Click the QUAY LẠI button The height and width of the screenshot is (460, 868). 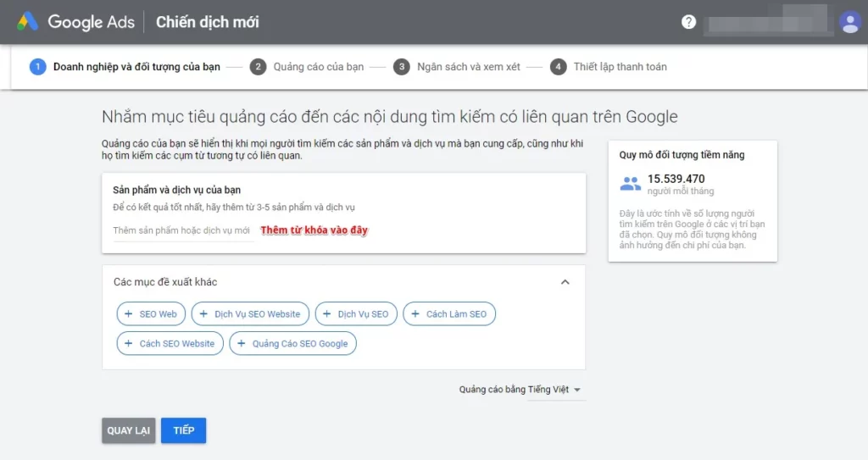[x=129, y=430]
